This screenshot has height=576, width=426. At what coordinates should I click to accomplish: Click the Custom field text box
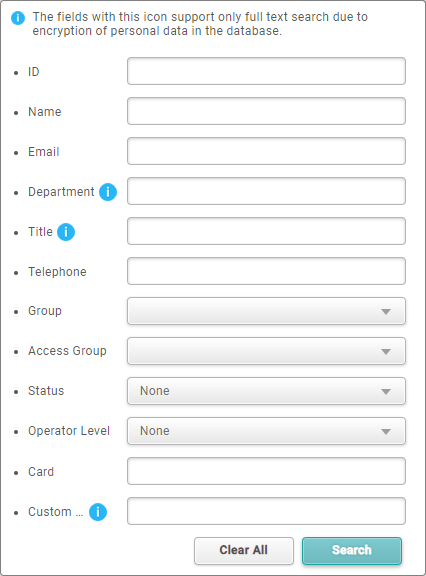pyautogui.click(x=266, y=511)
